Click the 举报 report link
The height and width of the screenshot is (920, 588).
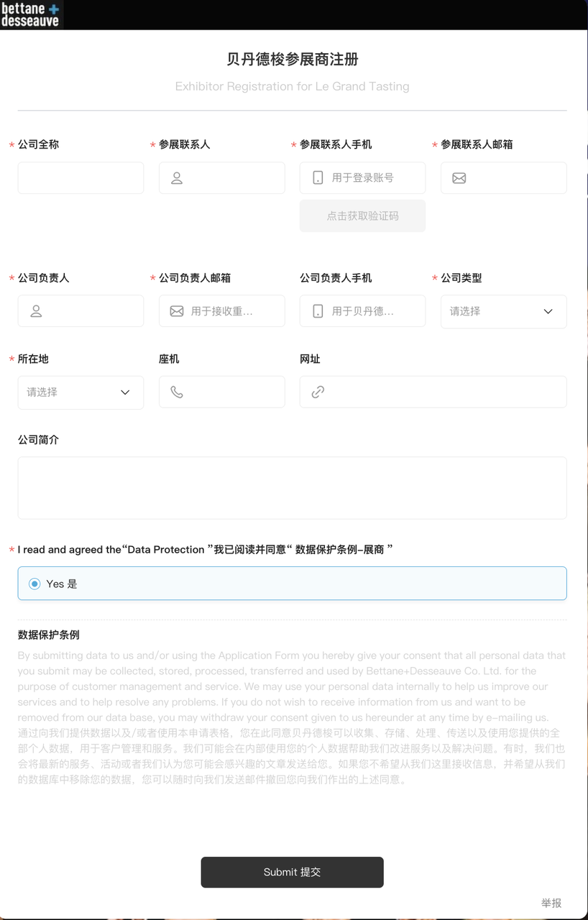(551, 903)
